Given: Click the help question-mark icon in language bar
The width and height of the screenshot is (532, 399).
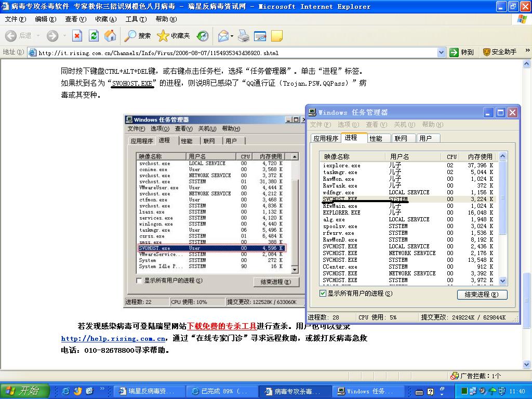Looking at the screenshot, I should tap(430, 392).
